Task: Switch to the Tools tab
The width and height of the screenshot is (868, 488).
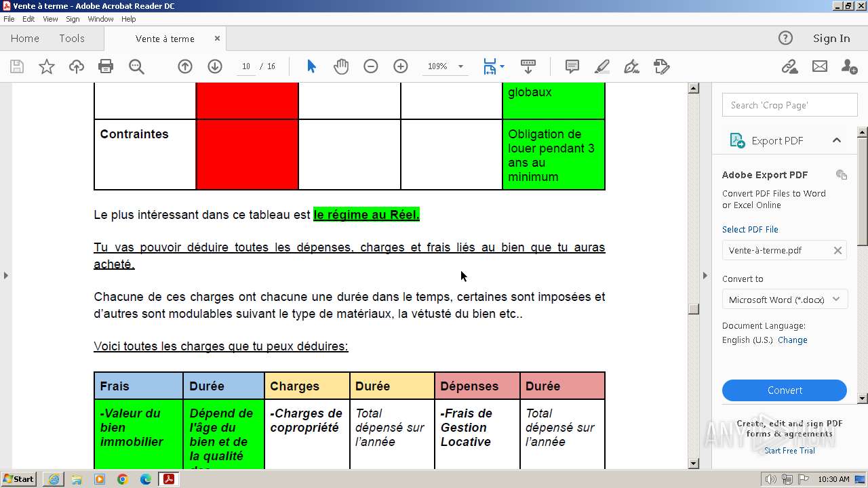Action: pos(72,39)
